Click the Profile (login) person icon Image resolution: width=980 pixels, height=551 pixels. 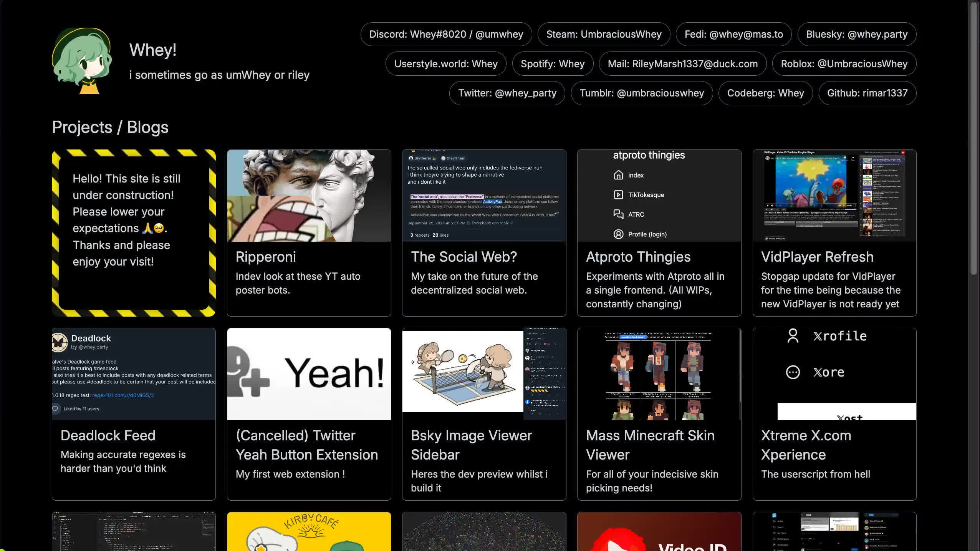(x=618, y=234)
